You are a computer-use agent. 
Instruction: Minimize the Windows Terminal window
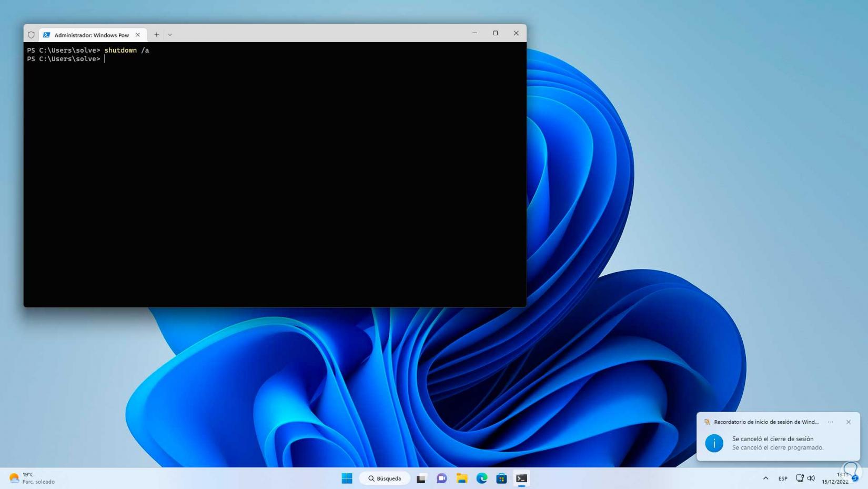coord(475,33)
